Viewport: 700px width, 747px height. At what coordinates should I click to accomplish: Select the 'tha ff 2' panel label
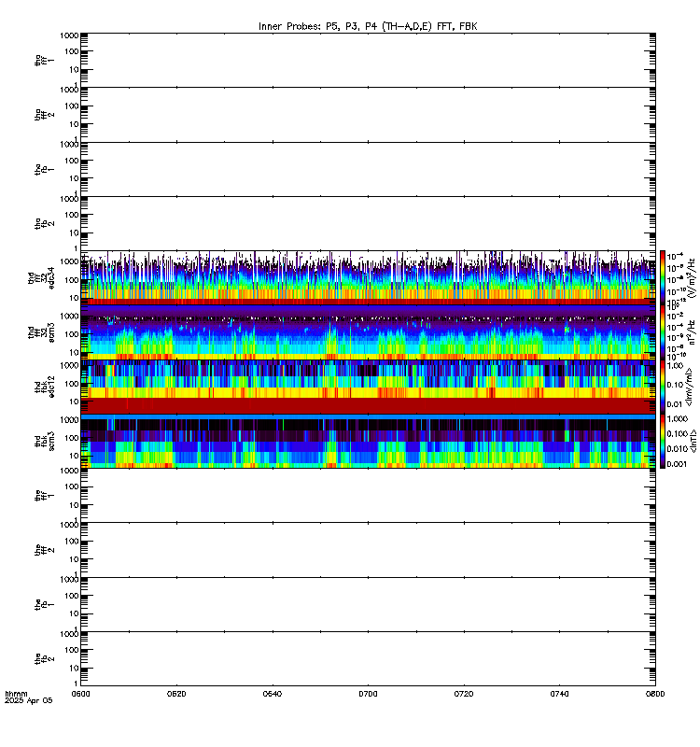tap(44, 115)
